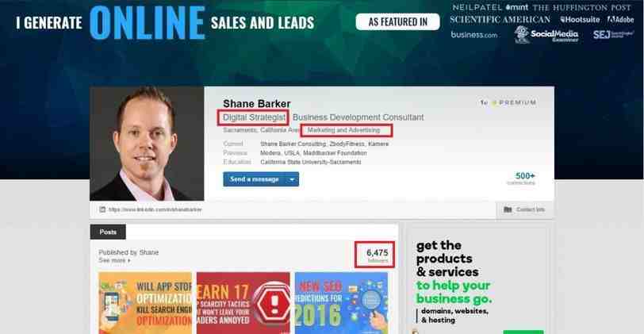Screen dimensions: 644x334
Task: Click the Send a message button
Action: [255, 179]
